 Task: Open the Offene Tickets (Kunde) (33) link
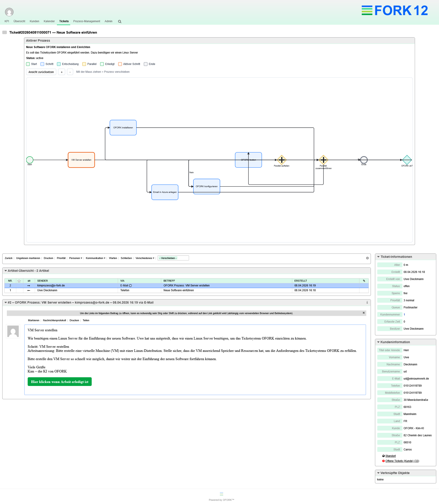click(x=402, y=461)
